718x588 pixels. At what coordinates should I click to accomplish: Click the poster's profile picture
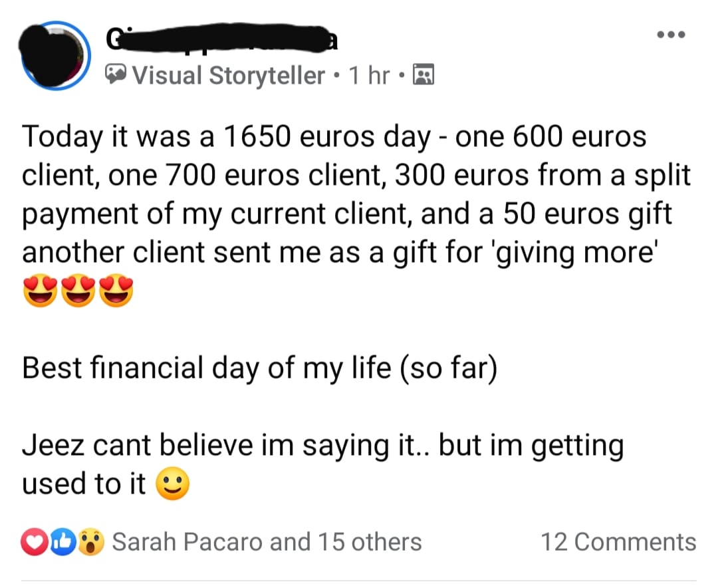[x=55, y=55]
